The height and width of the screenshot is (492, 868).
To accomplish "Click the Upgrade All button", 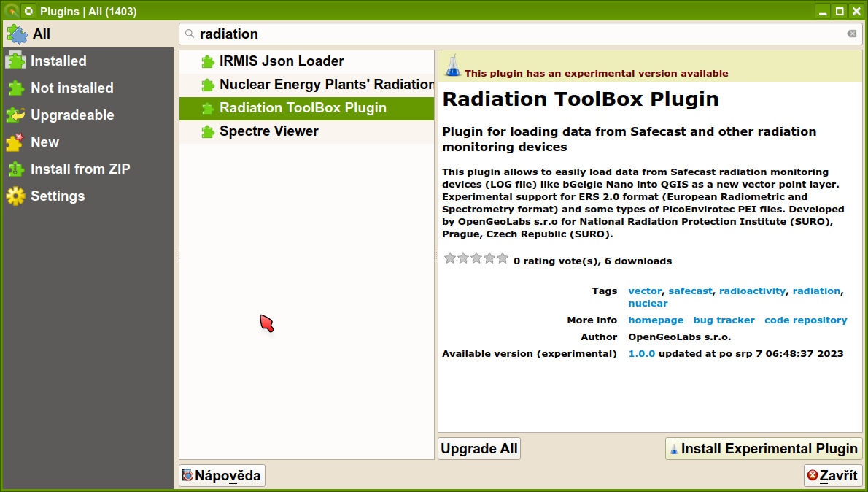I will tap(479, 449).
